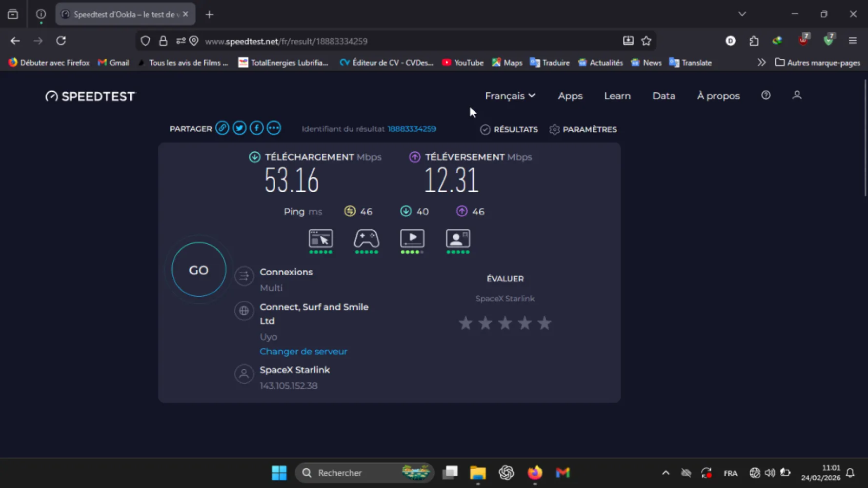The height and width of the screenshot is (488, 868).
Task: Open the TotalEnergies Lubrifia... bookmark
Action: coord(283,62)
